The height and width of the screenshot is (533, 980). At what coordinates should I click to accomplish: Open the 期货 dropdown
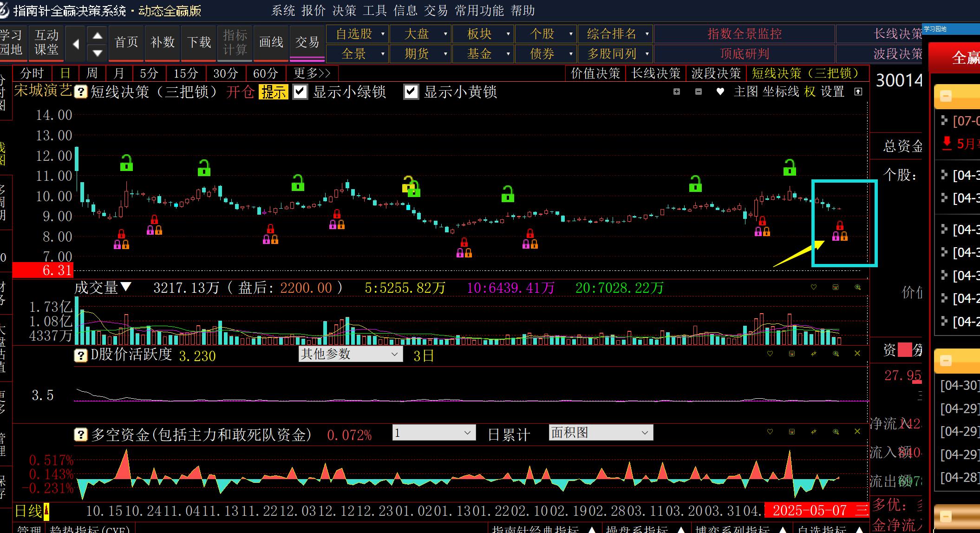(x=420, y=54)
